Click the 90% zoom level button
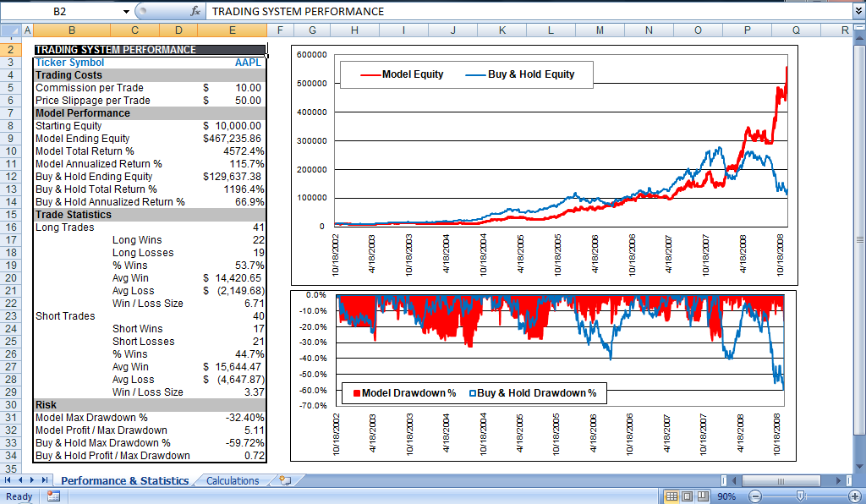The width and height of the screenshot is (866, 504). pos(726,496)
